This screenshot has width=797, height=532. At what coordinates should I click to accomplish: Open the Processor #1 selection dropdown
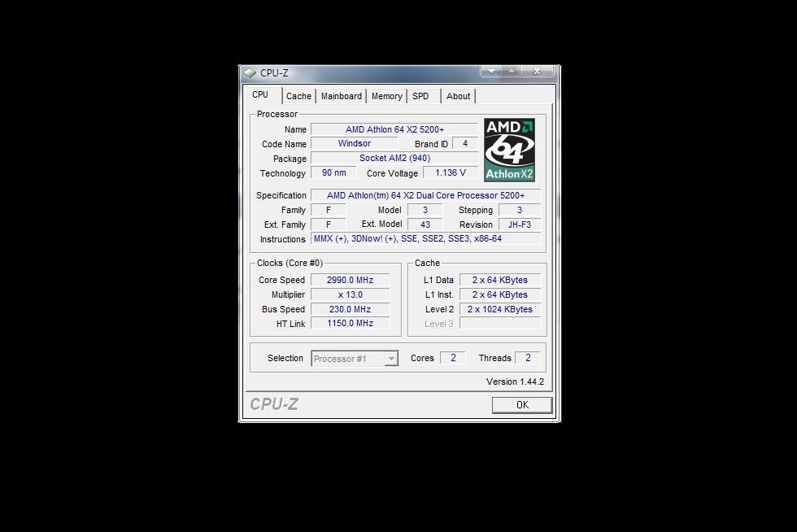tap(355, 359)
